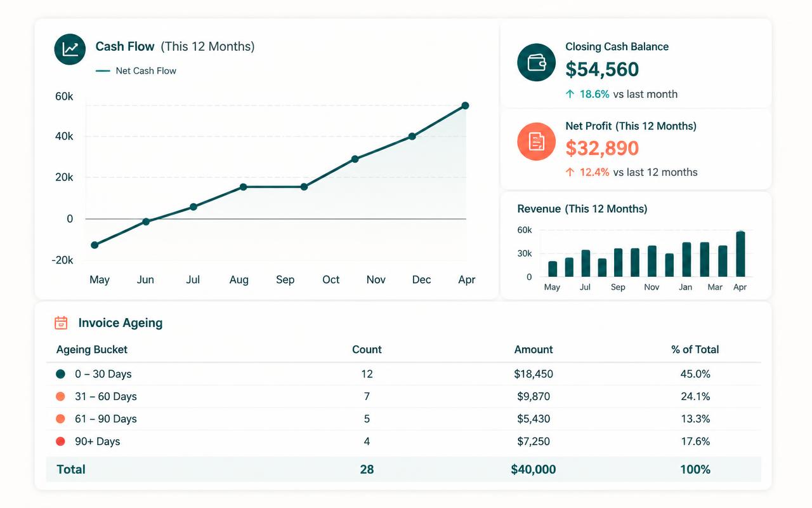Screen dimensions: 812x508
Task: Select the "0 – 30 Days" row label
Action: [103, 374]
